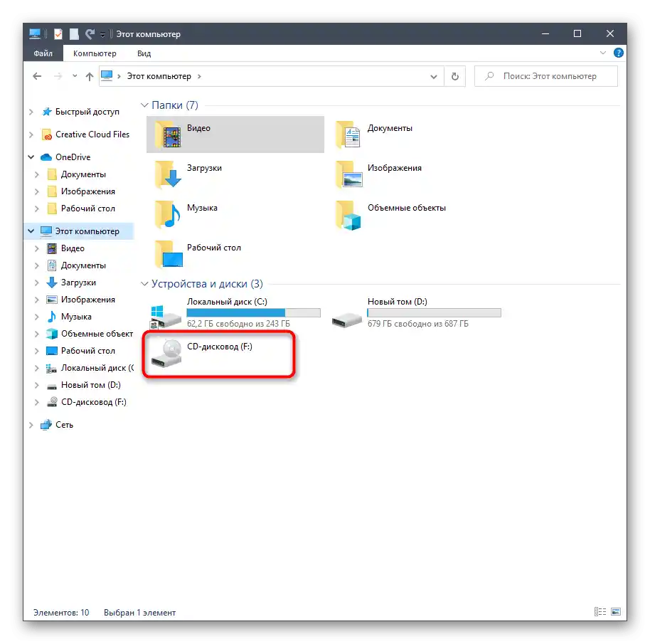Viewport: 650px width, 644px height.
Task: Click the C: drive capacity bar
Action: (x=254, y=312)
